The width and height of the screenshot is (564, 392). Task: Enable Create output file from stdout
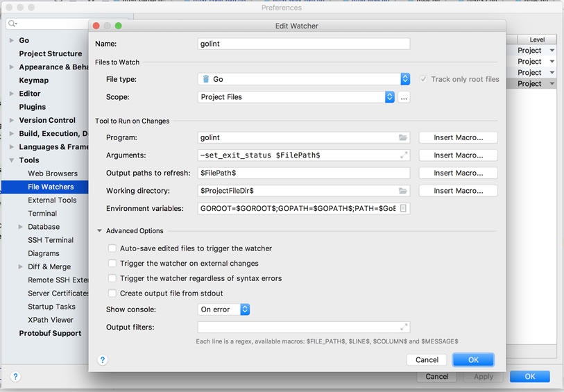(x=112, y=293)
